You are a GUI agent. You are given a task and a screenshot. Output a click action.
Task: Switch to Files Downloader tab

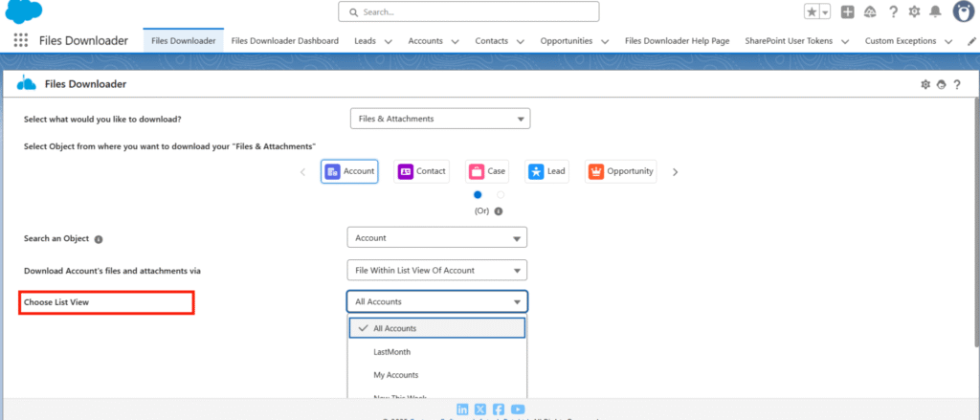point(183,40)
